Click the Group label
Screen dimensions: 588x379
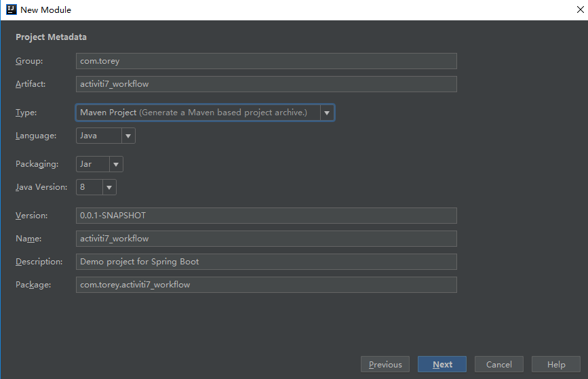tap(29, 61)
